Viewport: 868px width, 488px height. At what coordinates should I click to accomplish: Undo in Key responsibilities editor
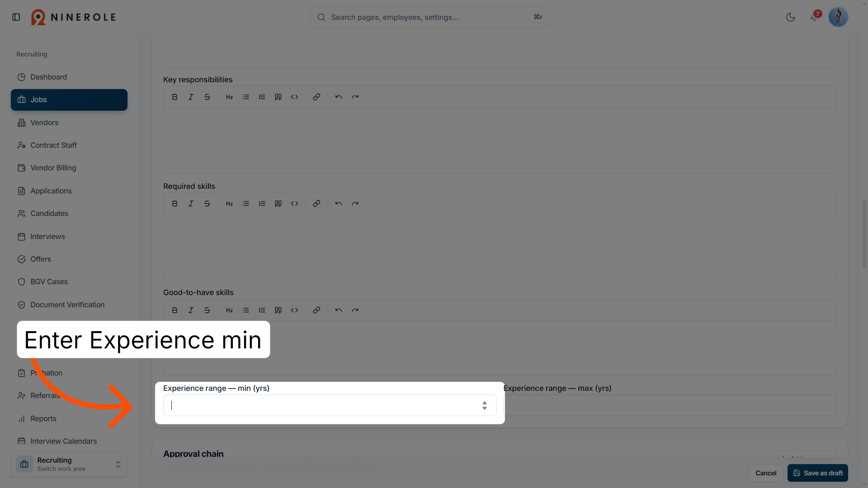tap(339, 97)
